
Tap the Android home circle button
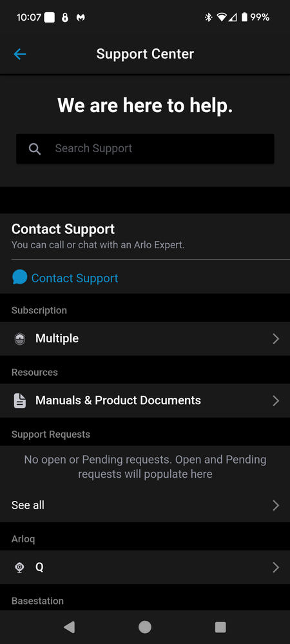tap(145, 627)
